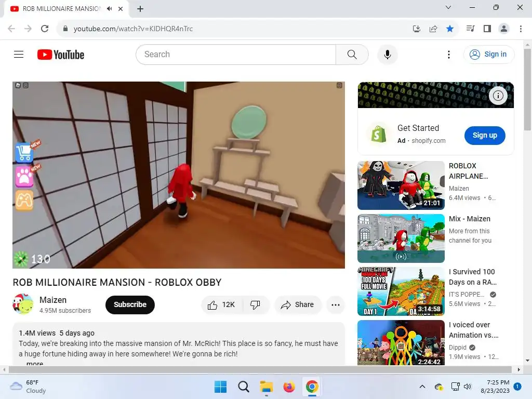Expand description with '...more'
Viewport: 532px width, 399px height.
coord(35,363)
